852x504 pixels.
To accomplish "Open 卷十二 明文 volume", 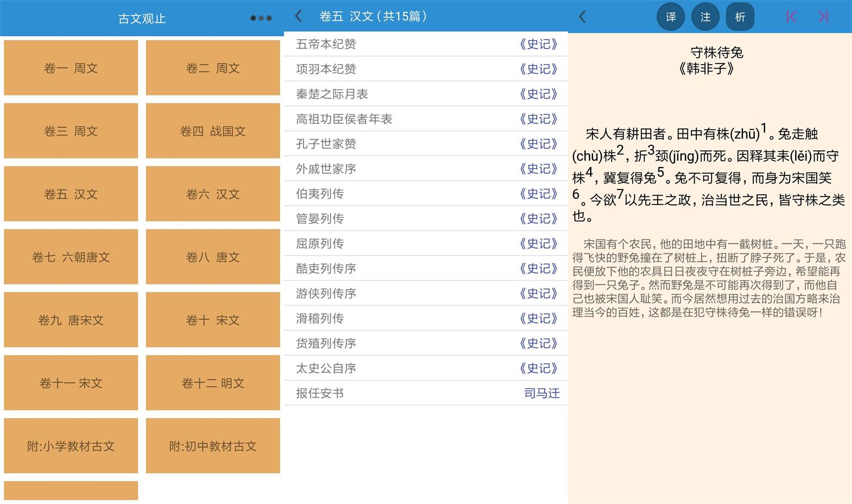I will [212, 383].
